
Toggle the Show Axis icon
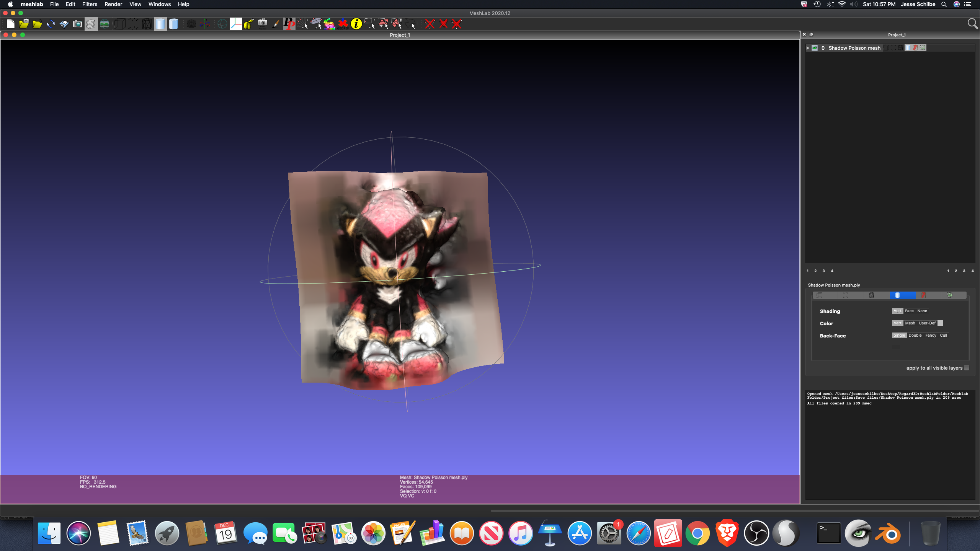205,24
